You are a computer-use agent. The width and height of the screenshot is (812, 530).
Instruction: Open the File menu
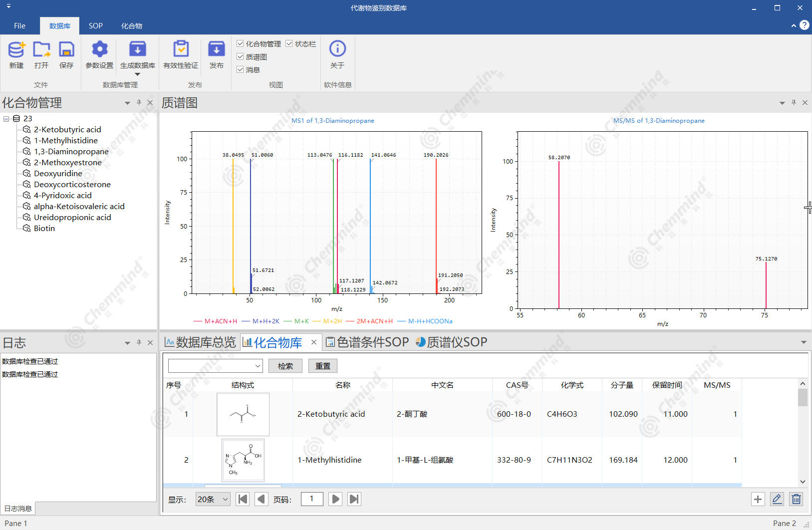coord(19,26)
